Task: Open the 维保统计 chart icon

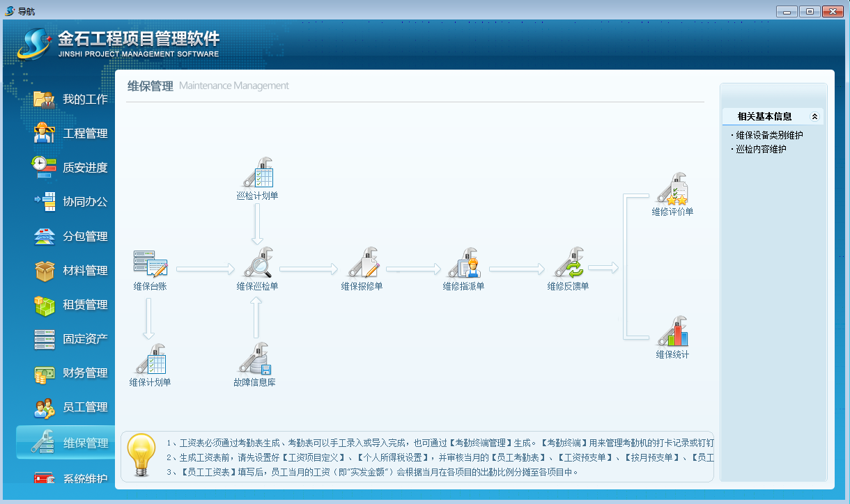Action: 672,332
